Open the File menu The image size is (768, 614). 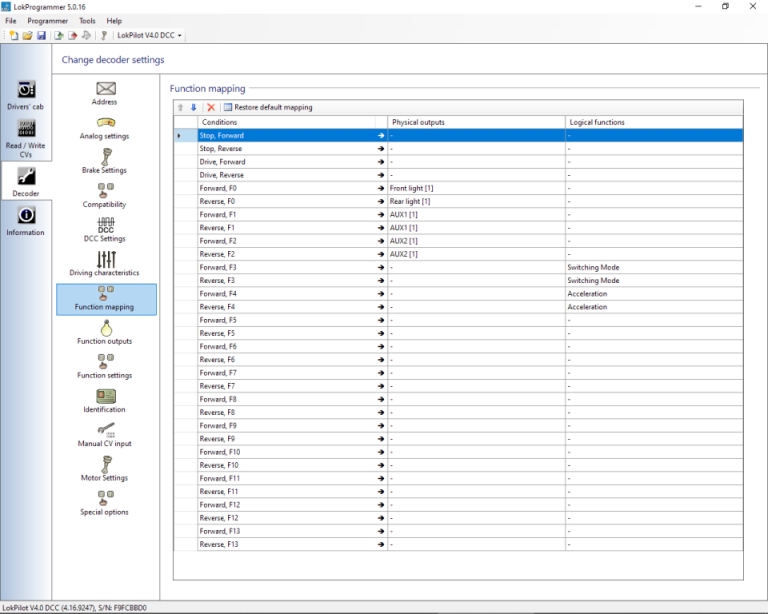(11, 21)
